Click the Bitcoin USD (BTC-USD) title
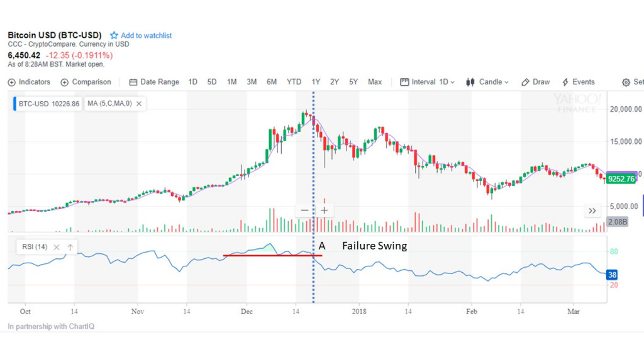Screen dimensions: 644x362 (55, 35)
